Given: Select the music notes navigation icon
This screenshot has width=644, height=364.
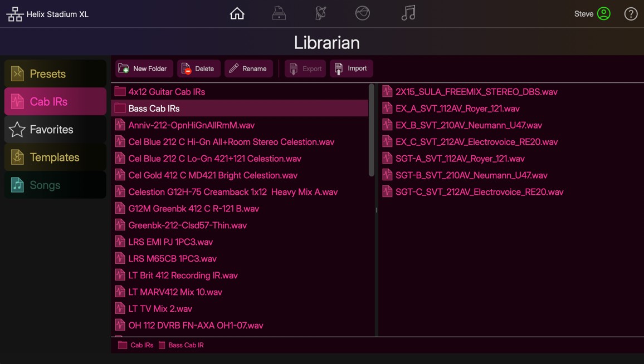Looking at the screenshot, I should tap(408, 13).
